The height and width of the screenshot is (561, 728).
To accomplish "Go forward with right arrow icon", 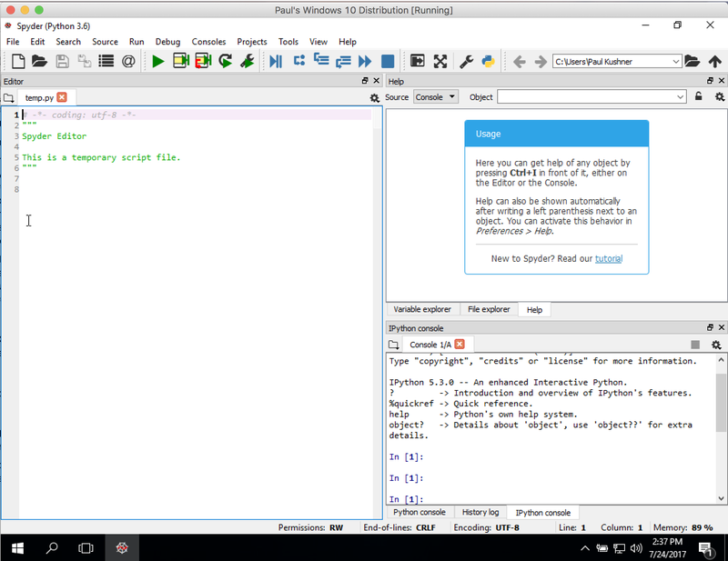I will [541, 61].
